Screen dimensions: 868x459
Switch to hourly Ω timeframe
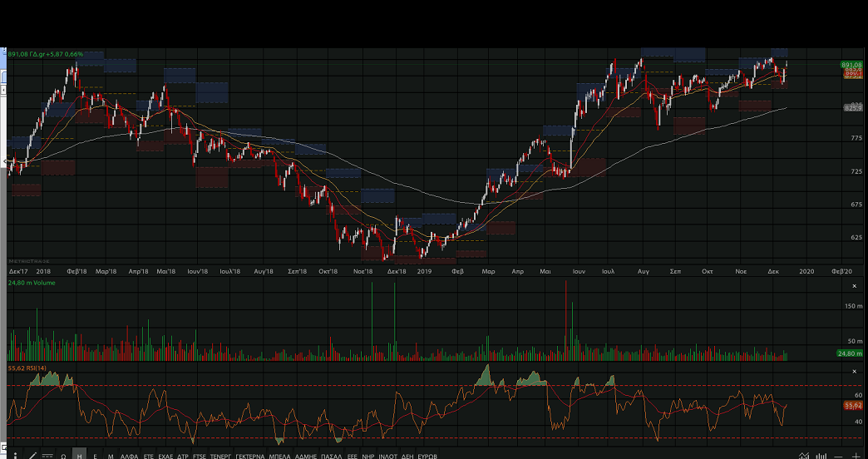tap(63, 456)
